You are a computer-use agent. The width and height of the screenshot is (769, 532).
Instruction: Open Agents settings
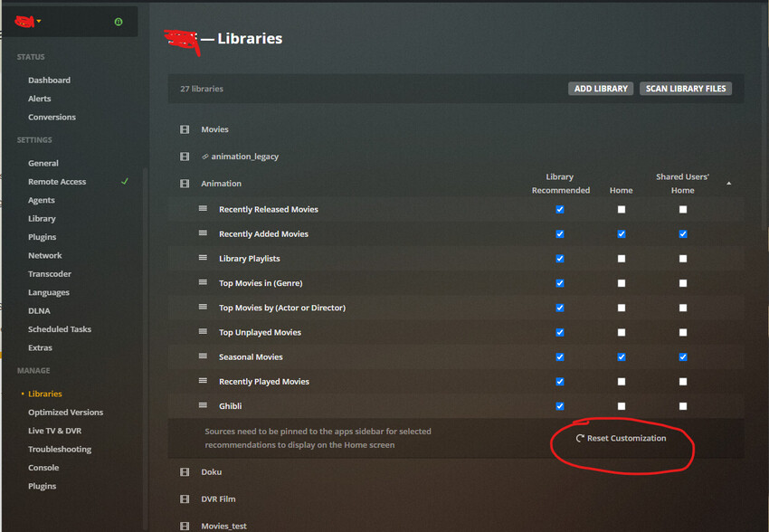tap(42, 200)
